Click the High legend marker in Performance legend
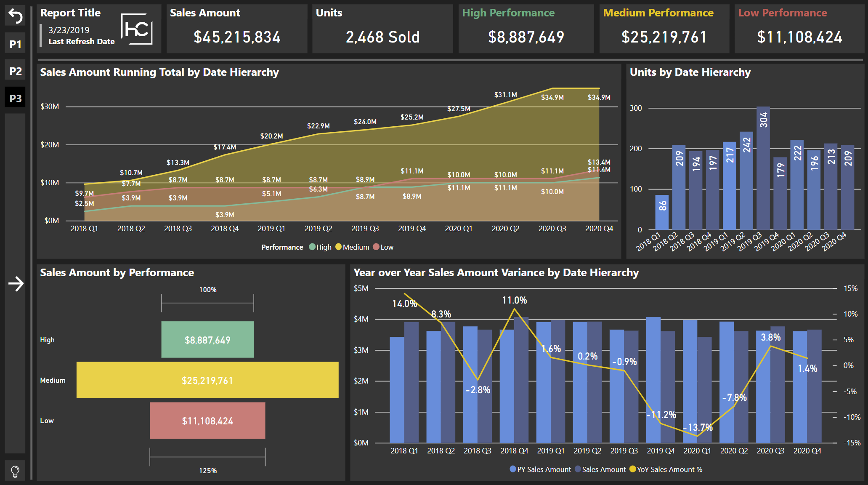The image size is (868, 485). 313,247
